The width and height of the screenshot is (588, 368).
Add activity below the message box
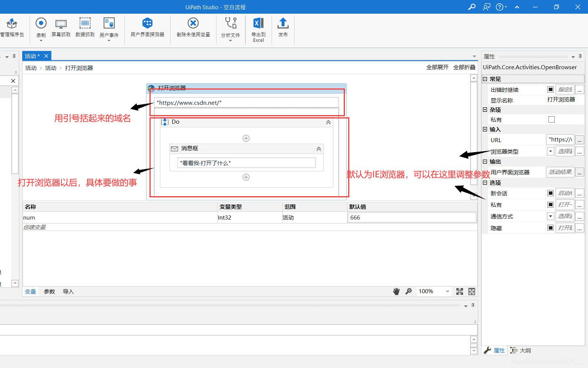tap(246, 177)
